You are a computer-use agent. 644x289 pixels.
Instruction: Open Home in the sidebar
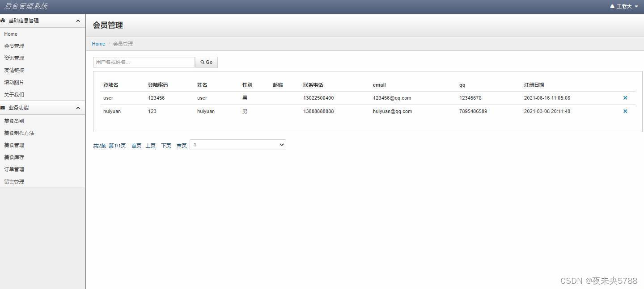point(11,34)
